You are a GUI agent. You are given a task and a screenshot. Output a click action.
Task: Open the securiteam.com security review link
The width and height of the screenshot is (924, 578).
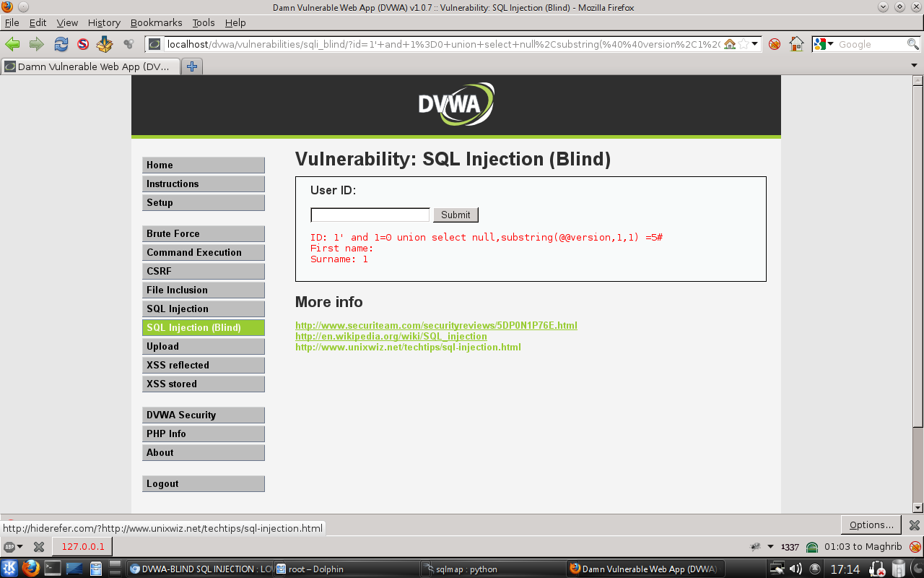point(436,325)
